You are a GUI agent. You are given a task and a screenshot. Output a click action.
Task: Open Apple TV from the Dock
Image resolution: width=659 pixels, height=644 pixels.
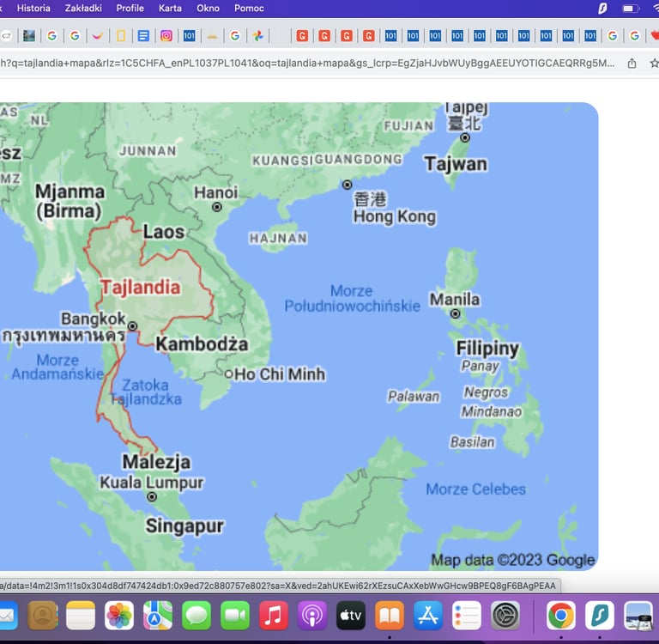(x=351, y=616)
